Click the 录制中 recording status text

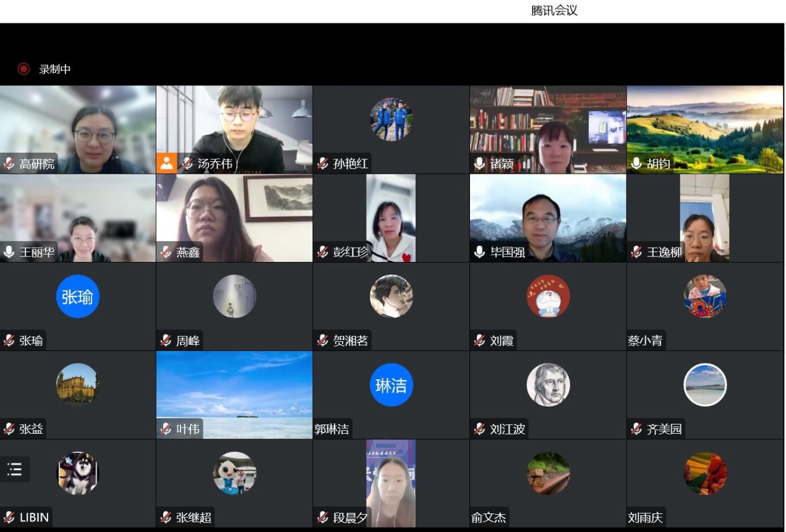coord(55,69)
